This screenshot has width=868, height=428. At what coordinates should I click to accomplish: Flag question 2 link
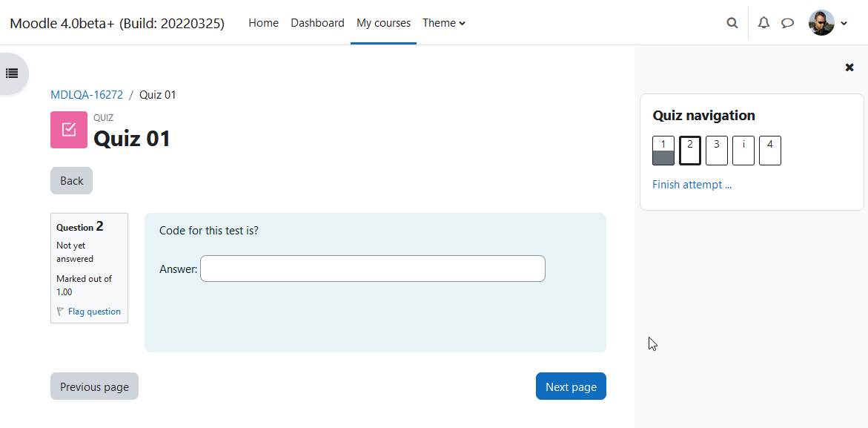pyautogui.click(x=94, y=312)
